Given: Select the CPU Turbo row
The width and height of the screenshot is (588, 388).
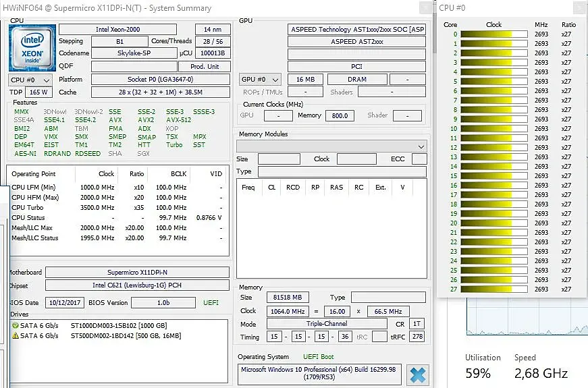Looking at the screenshot, I should 119,208.
